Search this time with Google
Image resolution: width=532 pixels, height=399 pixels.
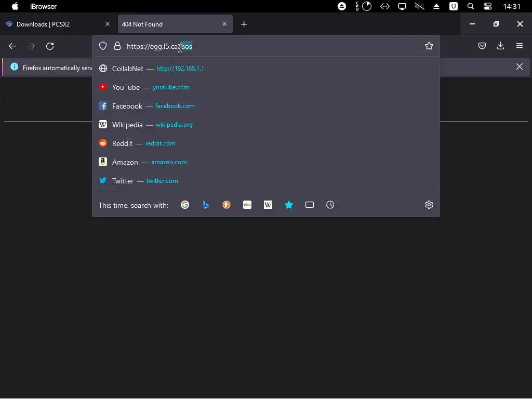pyautogui.click(x=185, y=205)
